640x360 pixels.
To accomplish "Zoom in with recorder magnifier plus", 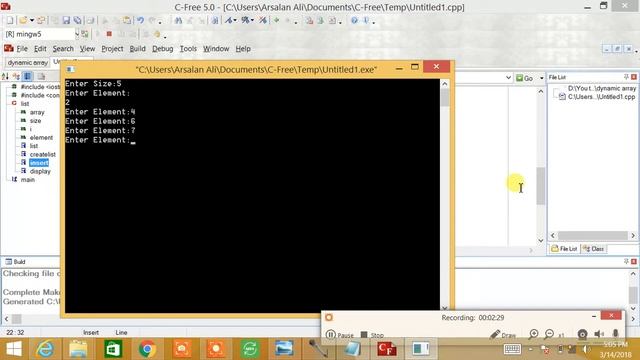I will click(x=533, y=334).
